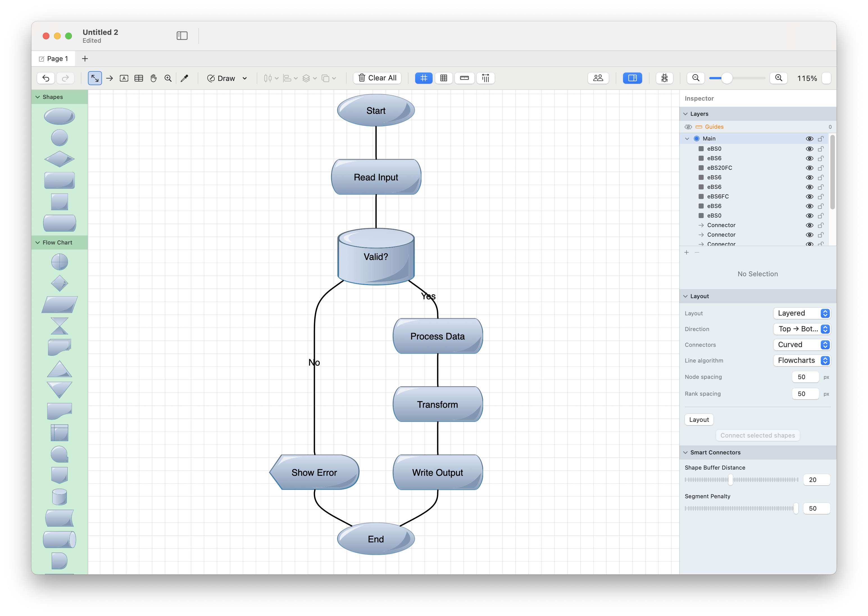Choose the hand pan tool

tap(153, 78)
